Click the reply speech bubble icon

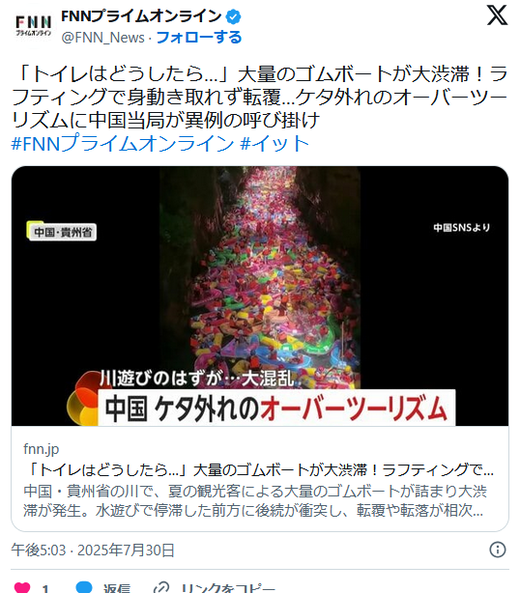coord(84,587)
